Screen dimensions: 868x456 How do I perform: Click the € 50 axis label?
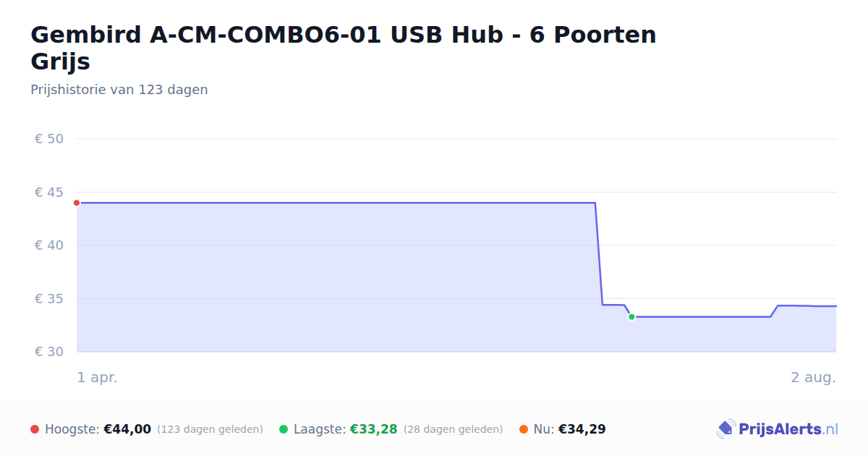[x=49, y=139]
